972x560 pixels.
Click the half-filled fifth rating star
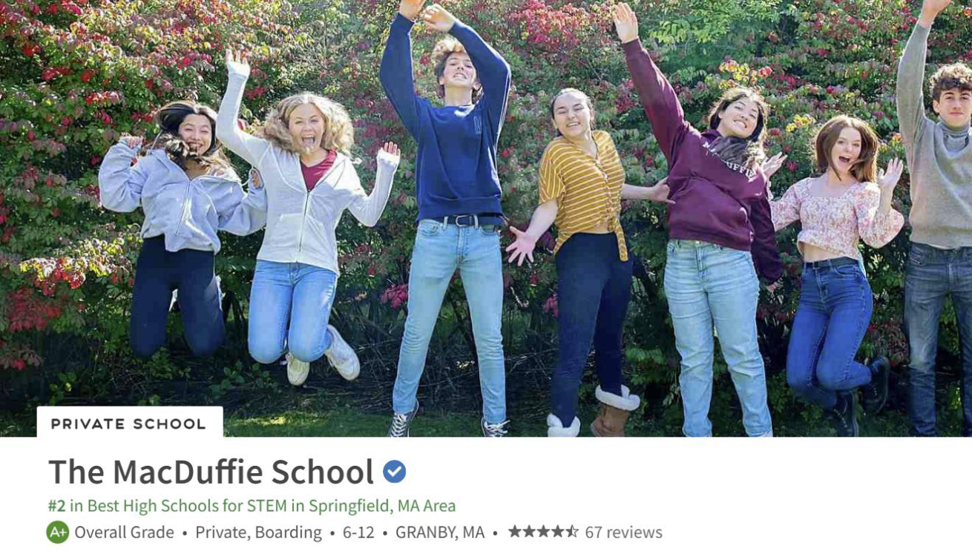[571, 532]
